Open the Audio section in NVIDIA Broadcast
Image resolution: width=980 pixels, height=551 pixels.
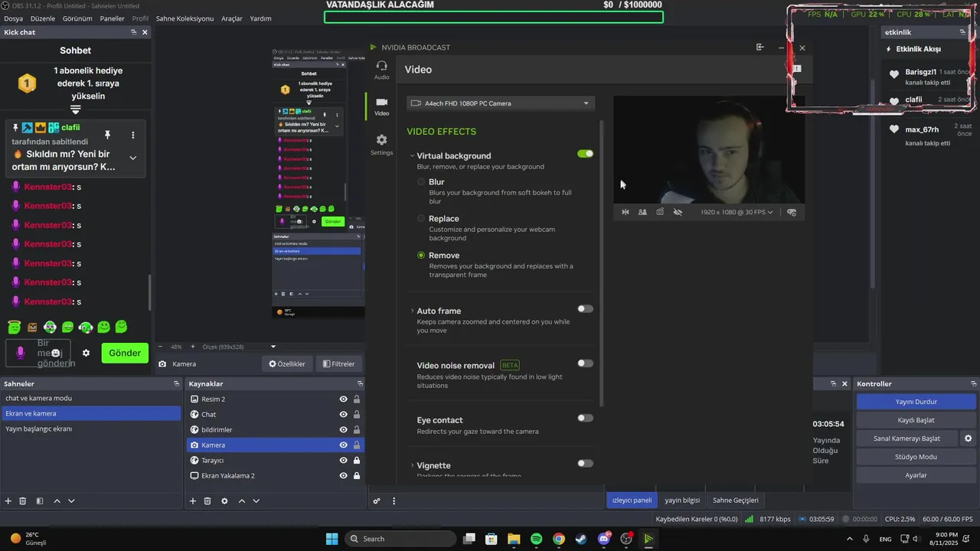(381, 70)
